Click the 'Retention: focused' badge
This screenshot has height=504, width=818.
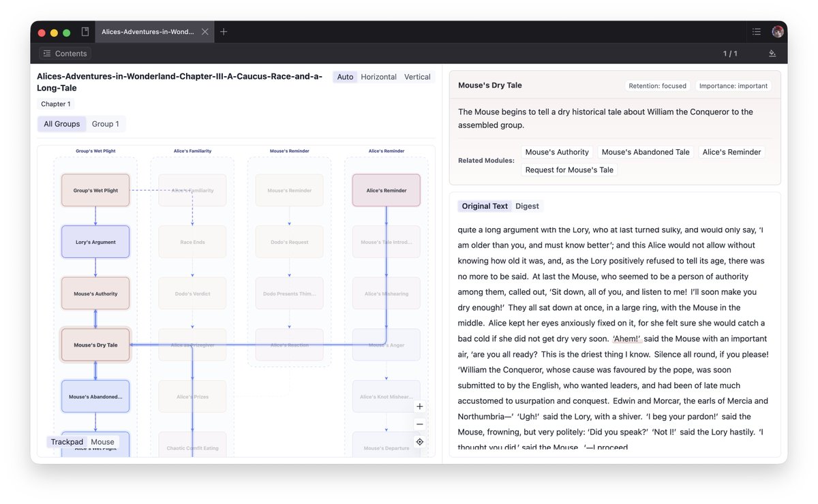[x=658, y=86]
